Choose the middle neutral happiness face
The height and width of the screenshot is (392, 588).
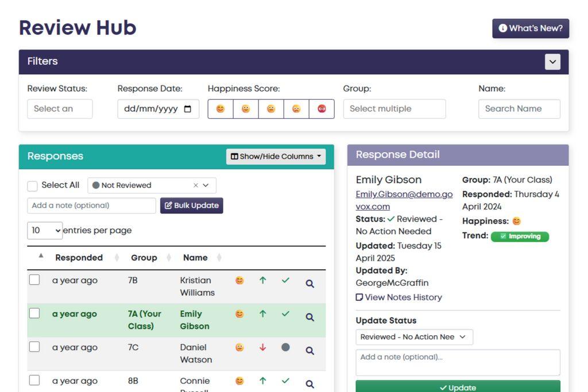pos(271,109)
